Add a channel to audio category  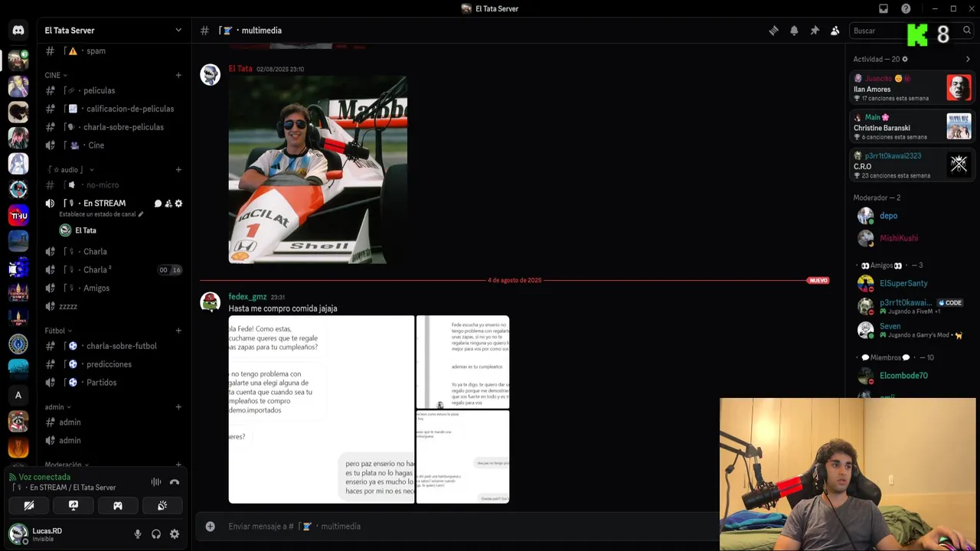[x=178, y=170]
